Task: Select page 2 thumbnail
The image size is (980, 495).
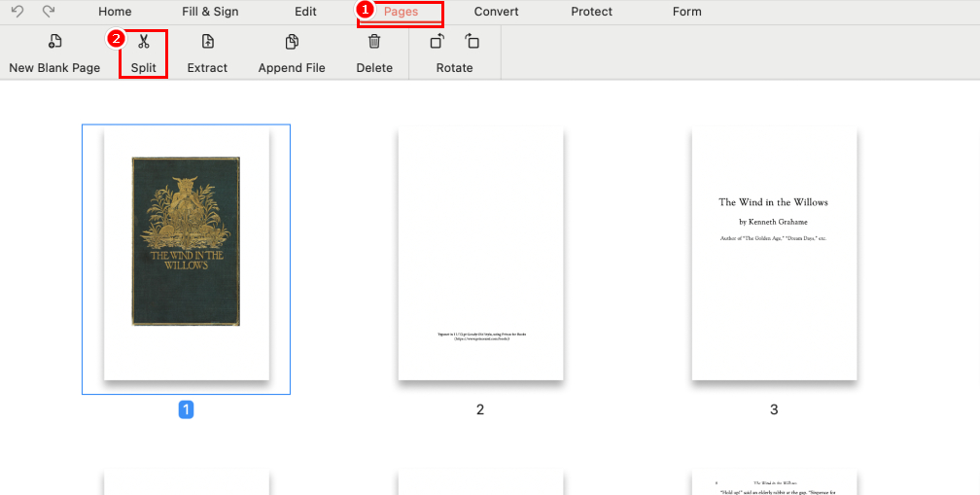Action: point(480,254)
